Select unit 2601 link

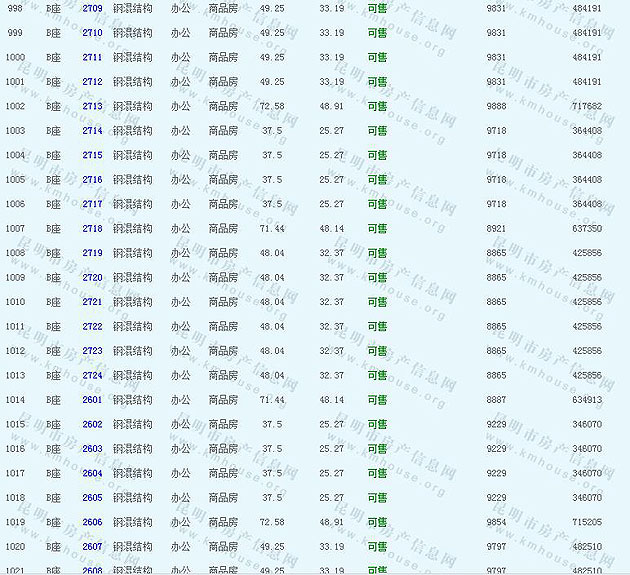click(92, 400)
